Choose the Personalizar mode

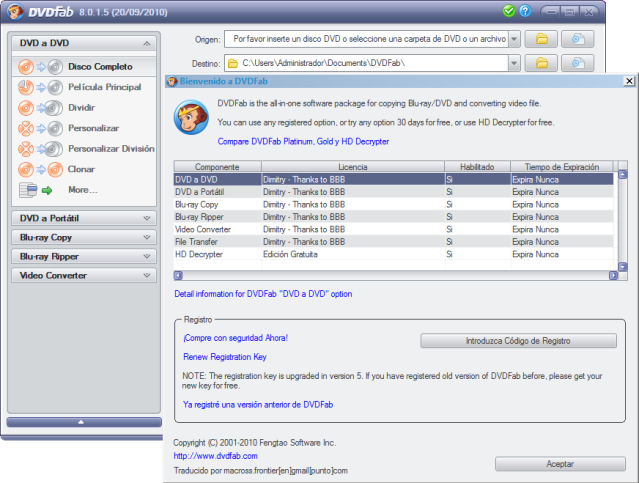tap(84, 128)
